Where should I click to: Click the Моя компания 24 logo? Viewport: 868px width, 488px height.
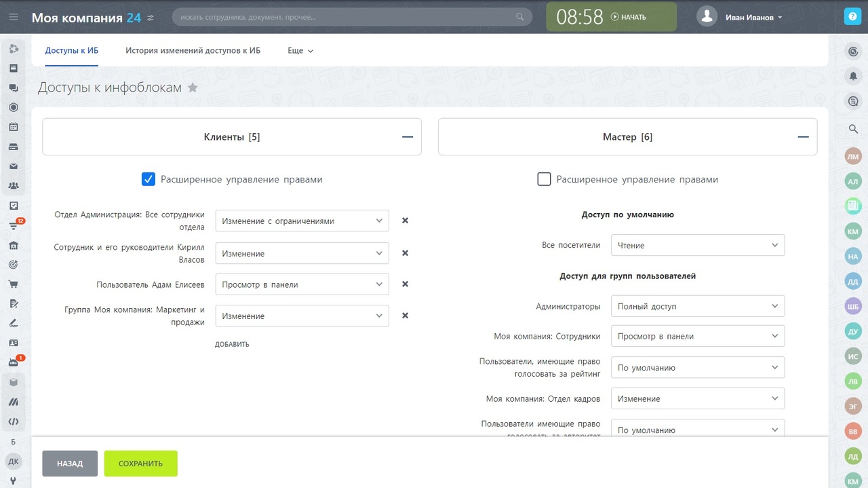(x=86, y=17)
